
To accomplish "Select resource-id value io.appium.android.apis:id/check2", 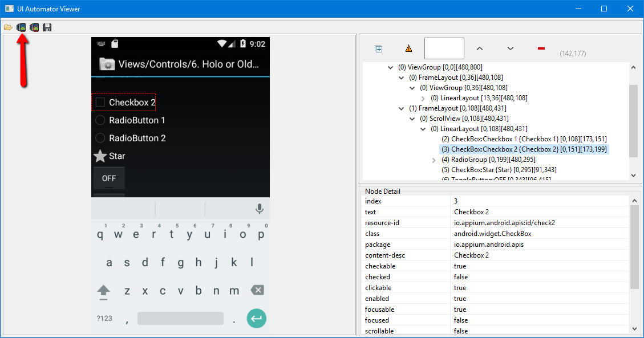I will (504, 223).
